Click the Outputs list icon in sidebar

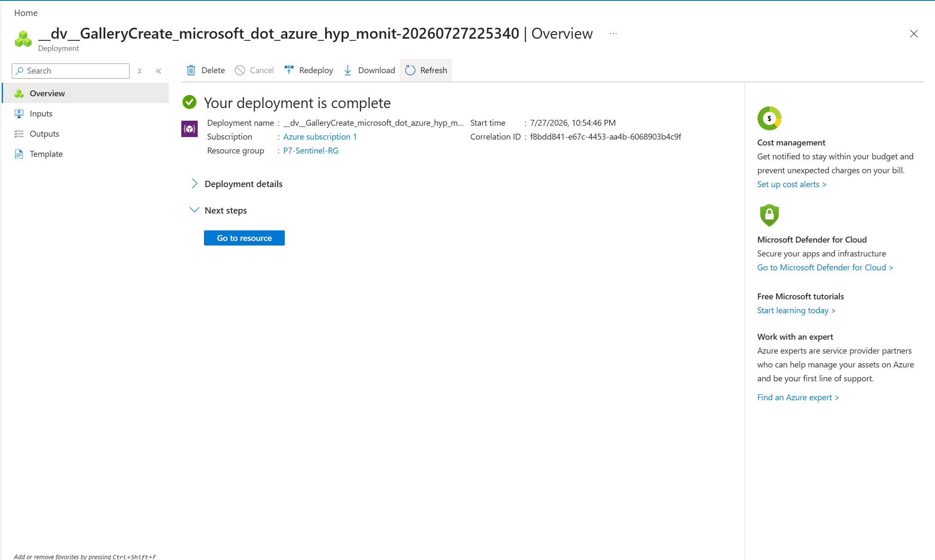[x=19, y=134]
